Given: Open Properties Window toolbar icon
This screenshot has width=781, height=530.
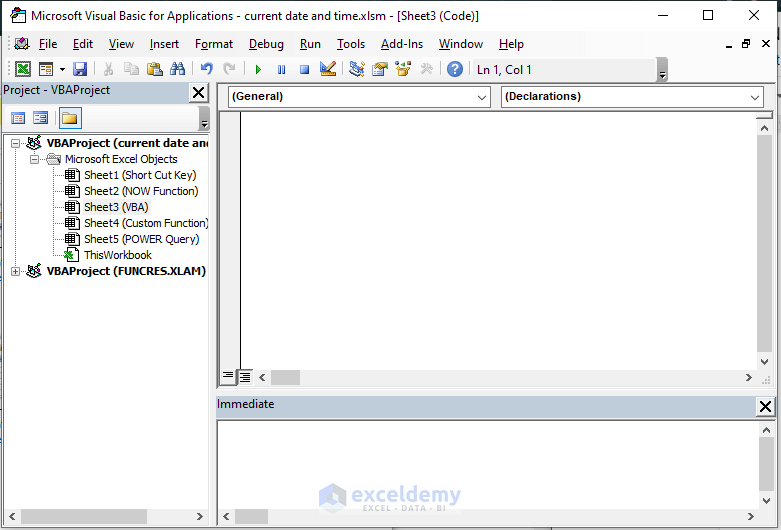Looking at the screenshot, I should coord(380,69).
